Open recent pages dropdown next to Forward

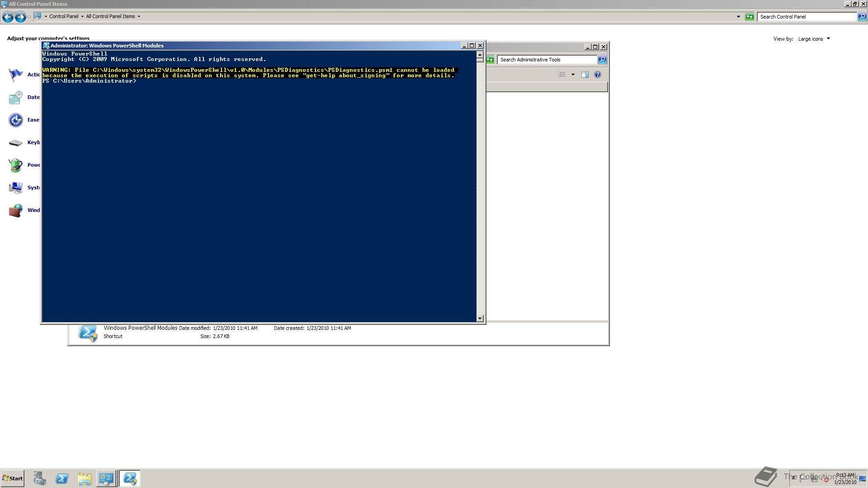click(29, 17)
